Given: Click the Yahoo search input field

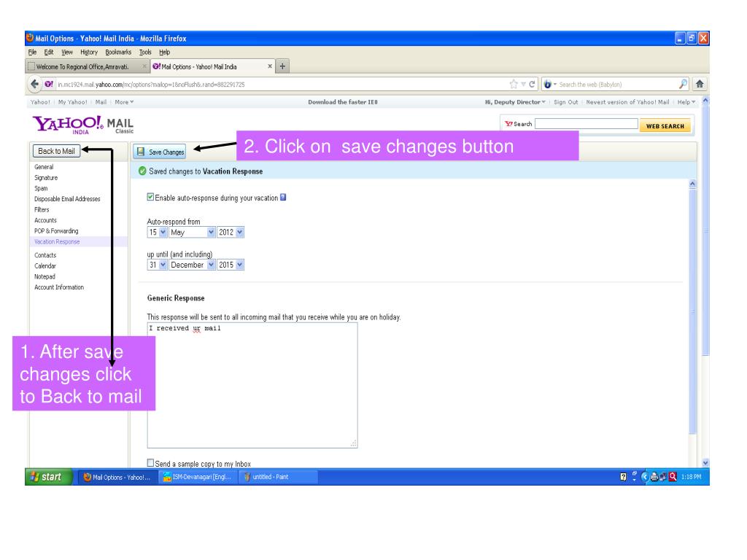Looking at the screenshot, I should (586, 124).
